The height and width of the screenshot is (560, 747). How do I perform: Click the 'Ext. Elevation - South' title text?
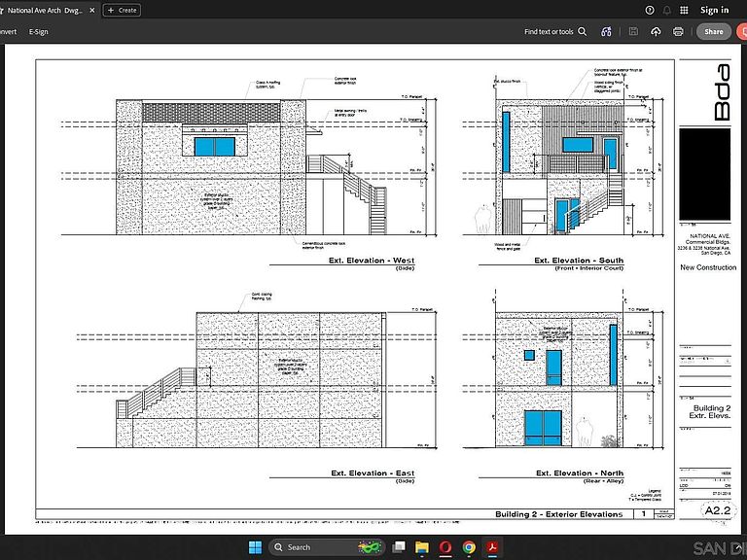[x=579, y=261]
